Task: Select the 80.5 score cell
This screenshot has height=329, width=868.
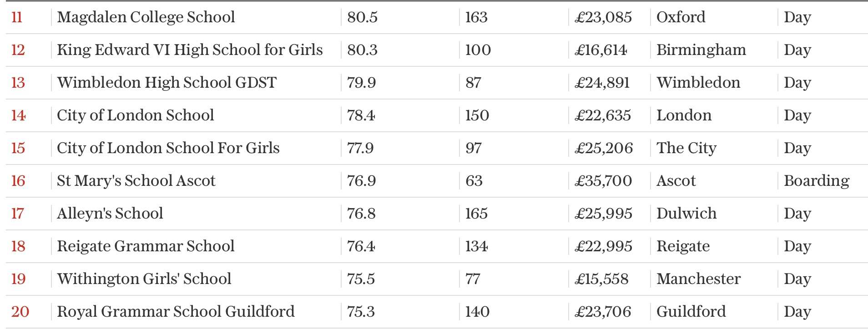Action: [362, 17]
